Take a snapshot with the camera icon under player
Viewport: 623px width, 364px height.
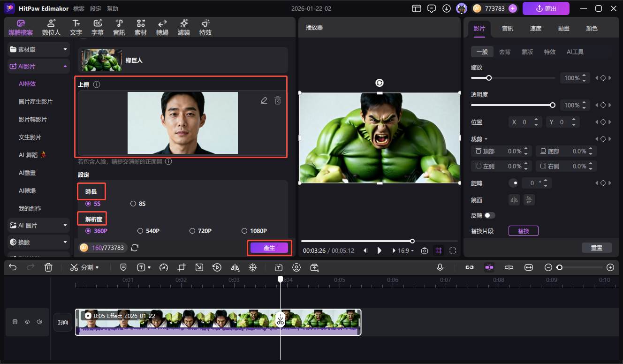425,250
